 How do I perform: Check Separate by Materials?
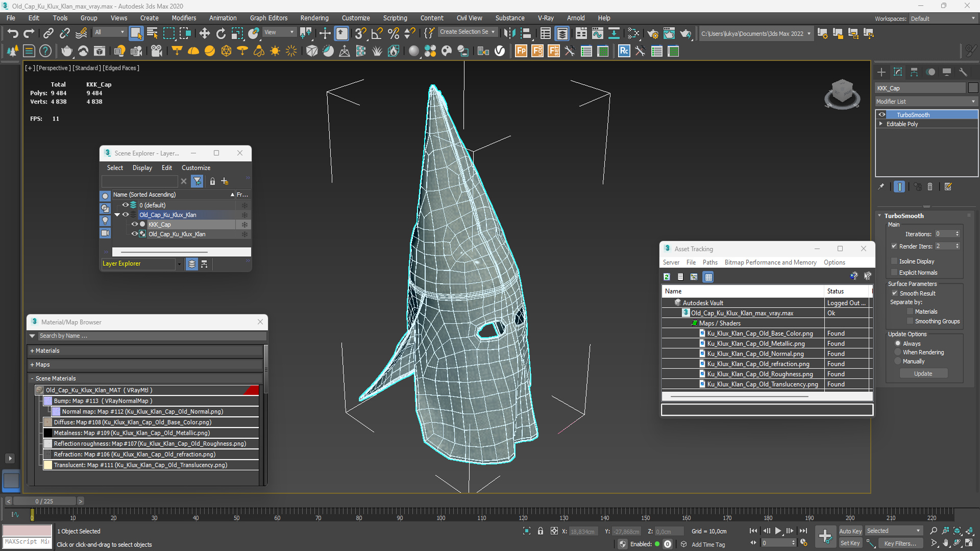(910, 312)
